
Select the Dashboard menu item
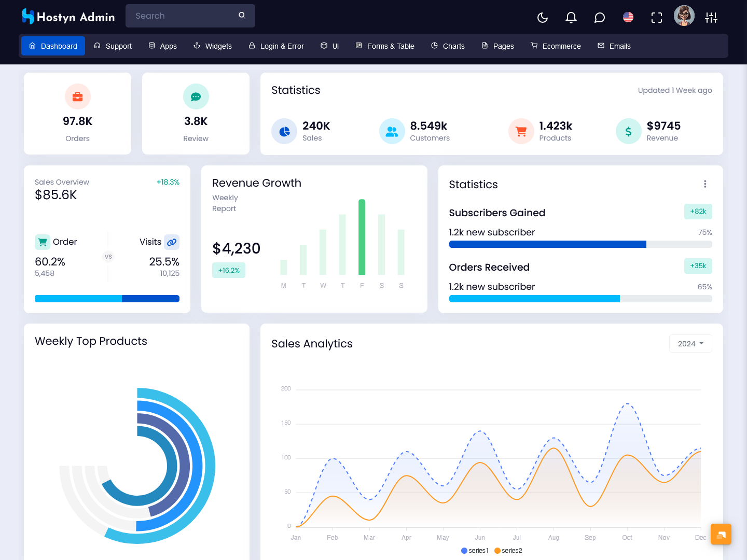[x=53, y=46]
